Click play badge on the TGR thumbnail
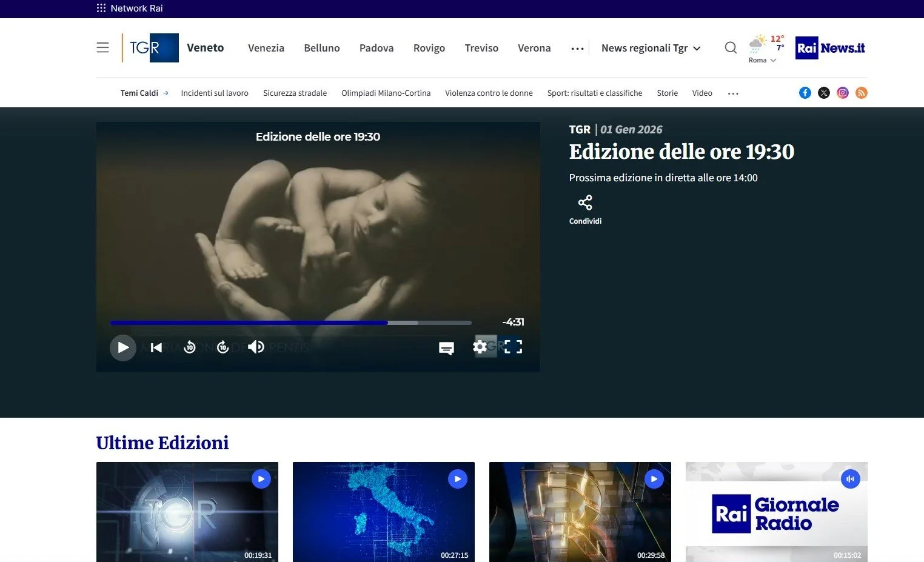This screenshot has height=562, width=924. (261, 479)
